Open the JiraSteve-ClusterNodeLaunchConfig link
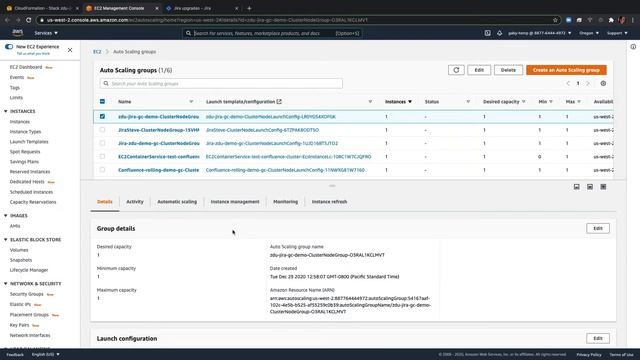Viewport: 640px width, 360px height. coord(262,130)
